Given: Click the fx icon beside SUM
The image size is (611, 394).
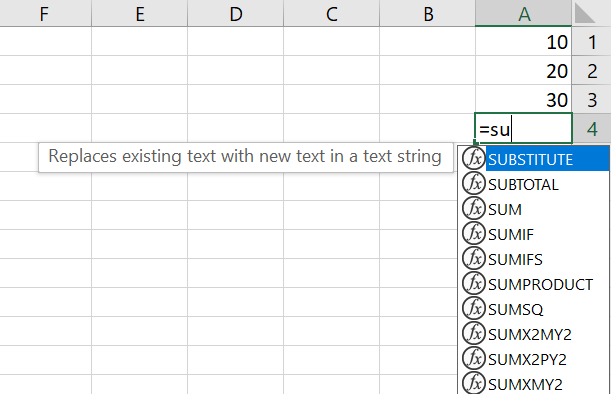Looking at the screenshot, I should coord(473,208).
